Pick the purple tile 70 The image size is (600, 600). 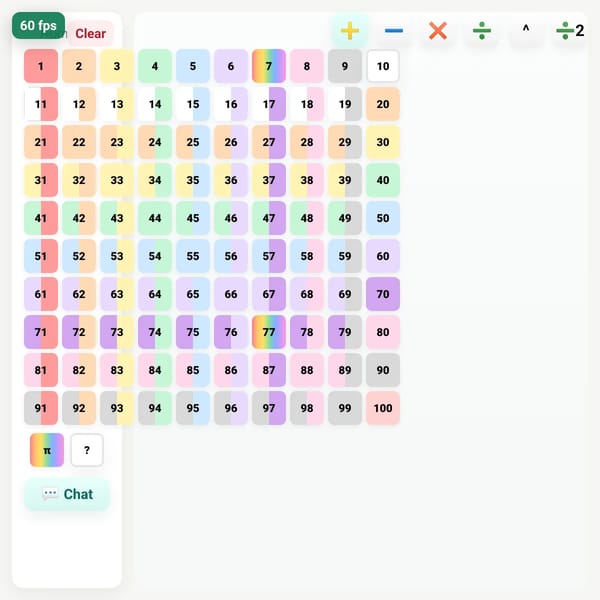383,294
